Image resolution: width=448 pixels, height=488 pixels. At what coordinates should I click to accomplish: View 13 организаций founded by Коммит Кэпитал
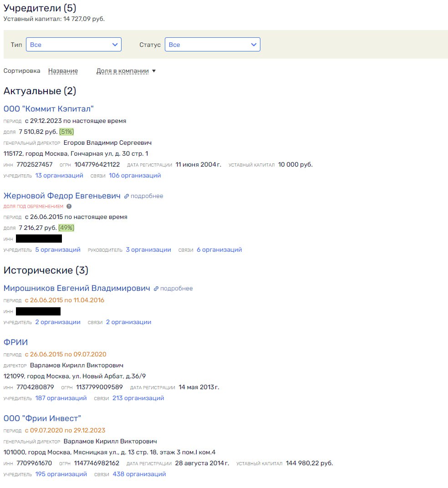pos(59,176)
